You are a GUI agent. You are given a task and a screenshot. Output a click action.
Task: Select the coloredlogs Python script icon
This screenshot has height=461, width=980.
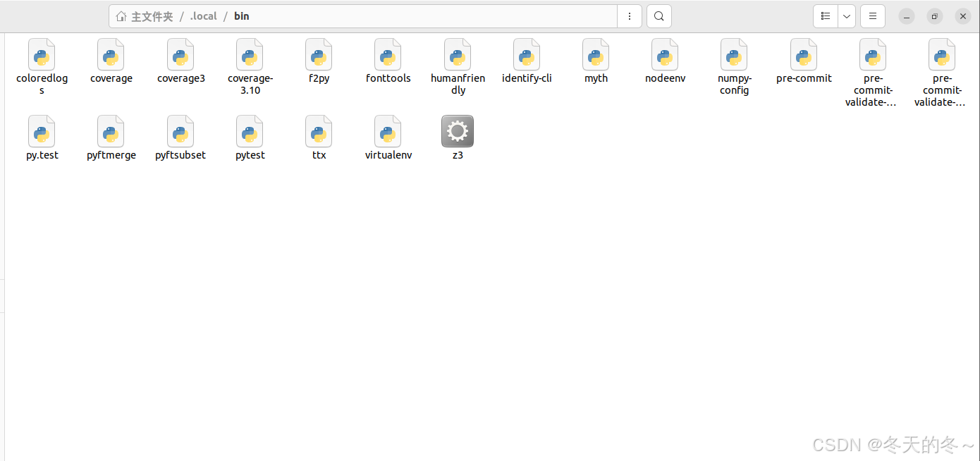click(x=42, y=55)
